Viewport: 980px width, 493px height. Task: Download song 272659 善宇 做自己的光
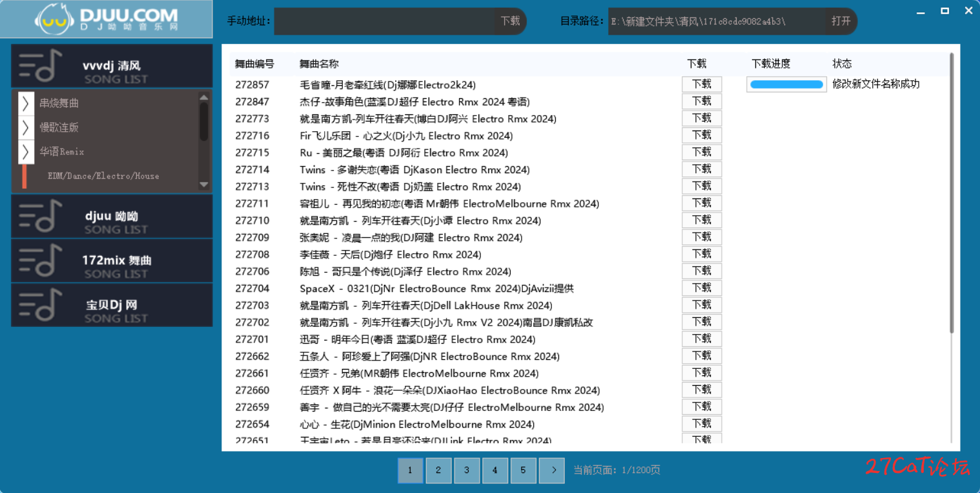pos(702,407)
